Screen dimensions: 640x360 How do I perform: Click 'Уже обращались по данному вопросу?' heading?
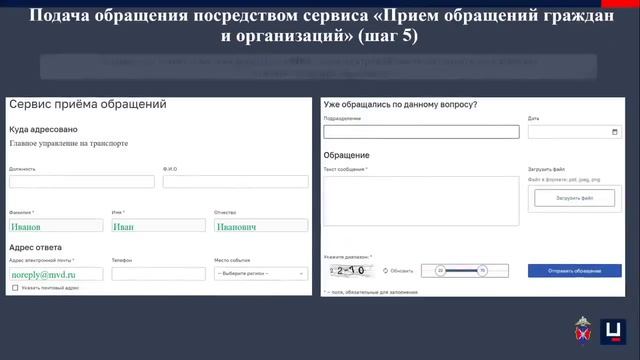[400, 104]
